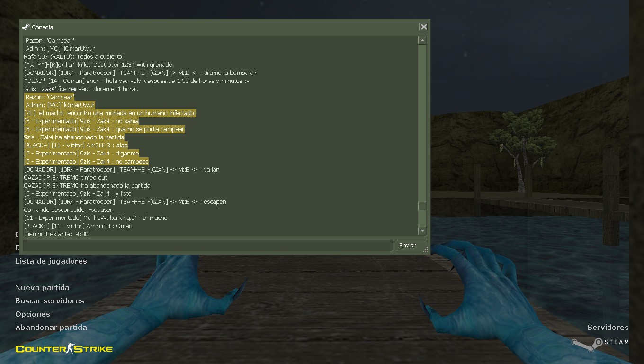Click line "fue baneado durante '1 hora'"
Image resolution: width=644 pixels, height=364 pixels.
pos(81,89)
